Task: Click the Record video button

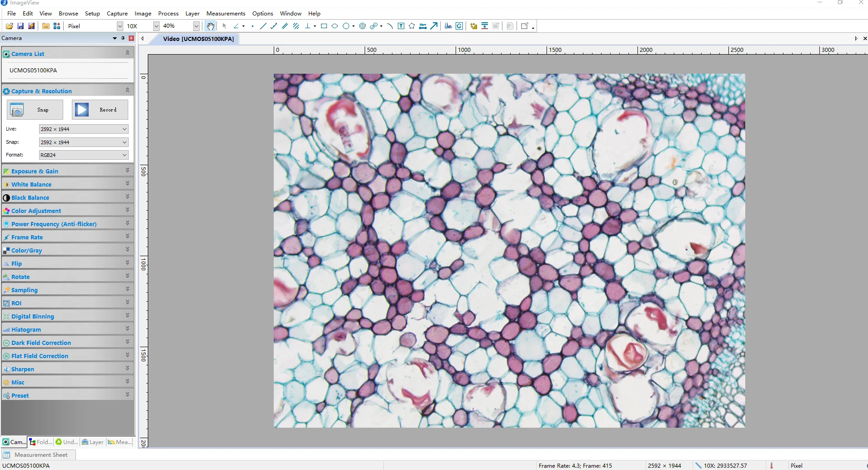Action: click(x=100, y=110)
